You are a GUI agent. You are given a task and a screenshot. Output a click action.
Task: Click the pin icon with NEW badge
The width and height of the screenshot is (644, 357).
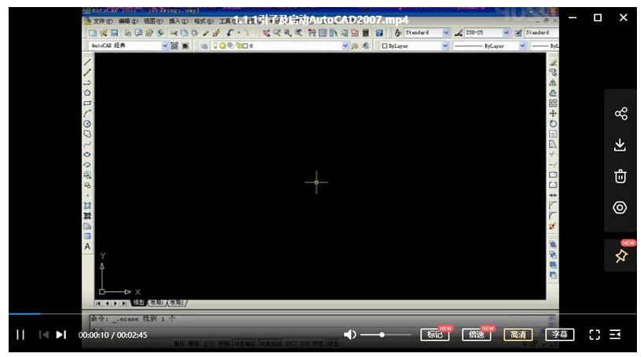621,256
